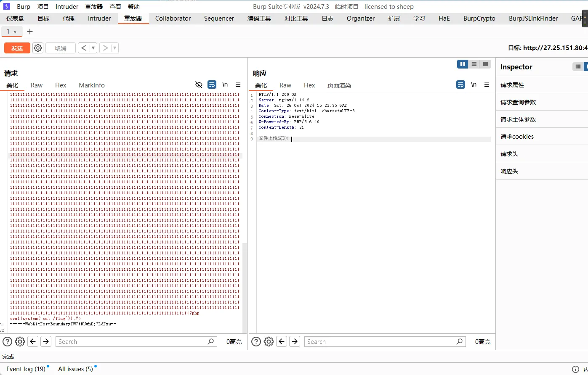Select response 页面渲染 render tab
588x375 pixels.
(x=339, y=85)
